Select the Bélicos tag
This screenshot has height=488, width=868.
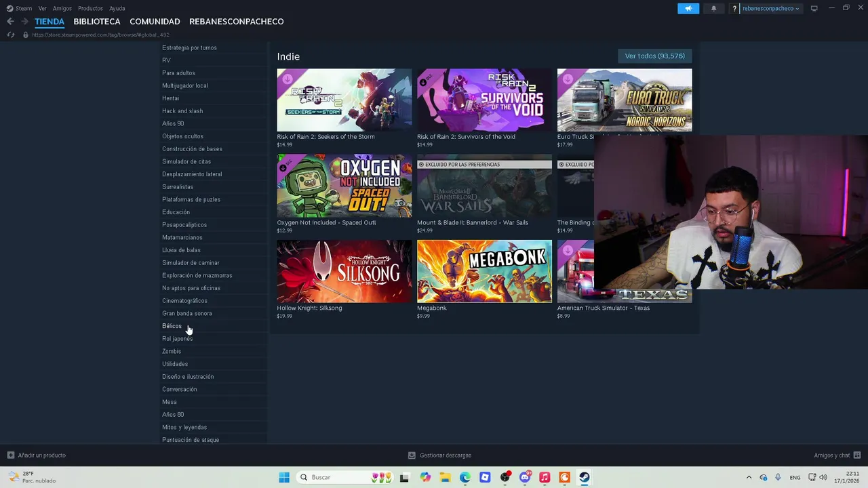click(x=172, y=326)
